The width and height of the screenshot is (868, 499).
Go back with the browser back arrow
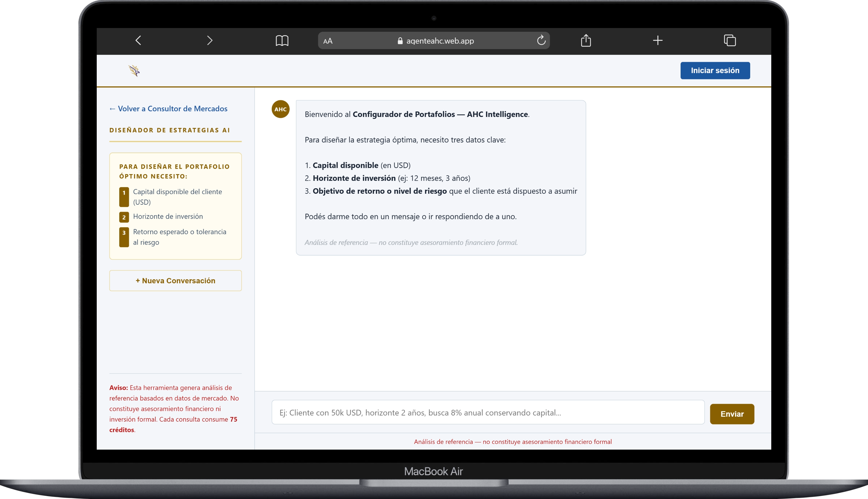pos(138,40)
